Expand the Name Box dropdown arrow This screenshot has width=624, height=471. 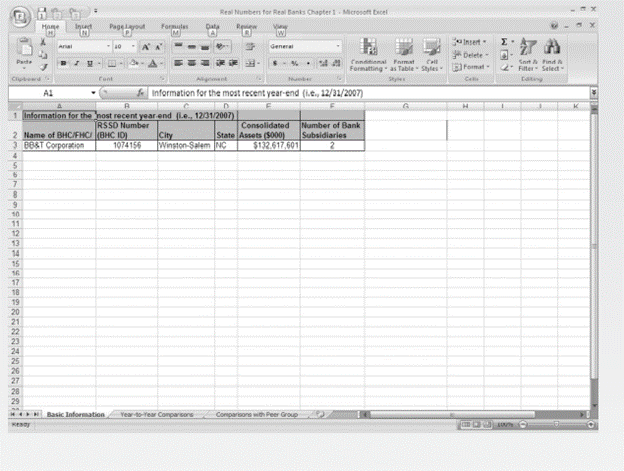[93, 93]
